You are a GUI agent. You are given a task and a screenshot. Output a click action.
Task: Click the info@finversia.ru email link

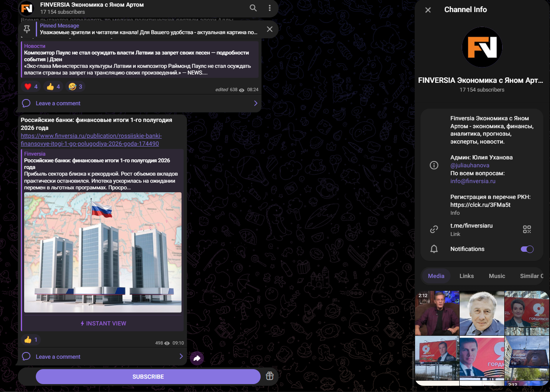click(x=473, y=181)
